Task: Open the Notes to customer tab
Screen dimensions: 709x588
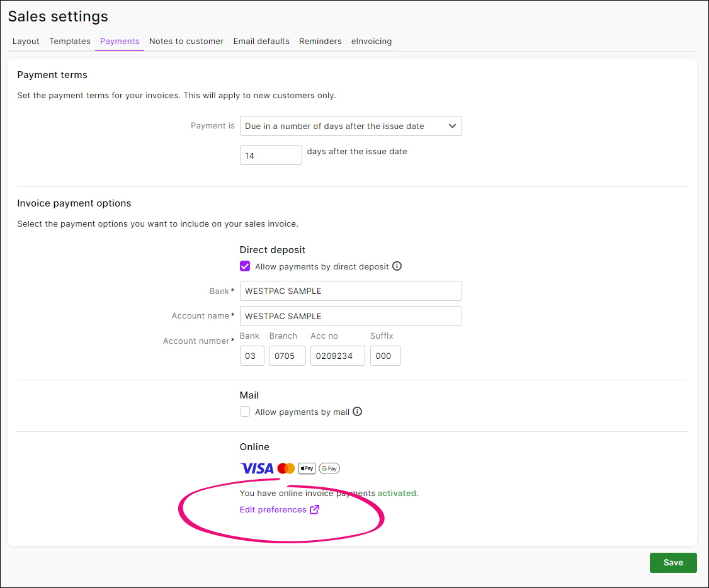Action: 186,41
